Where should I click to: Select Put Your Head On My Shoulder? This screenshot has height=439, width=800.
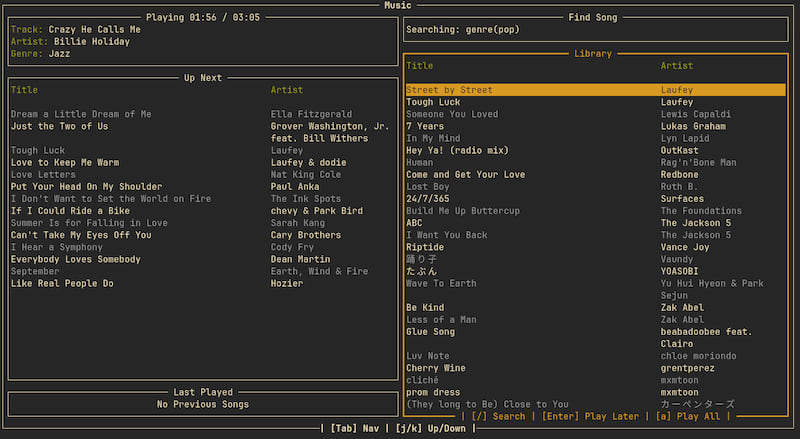pos(86,187)
